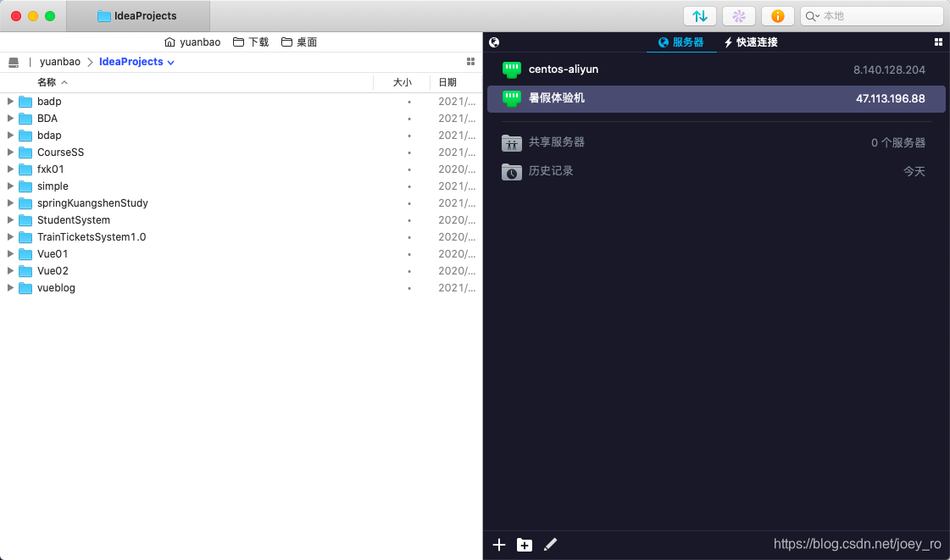The width and height of the screenshot is (950, 560).
Task: Sort by the 日期 column header
Action: pos(447,82)
